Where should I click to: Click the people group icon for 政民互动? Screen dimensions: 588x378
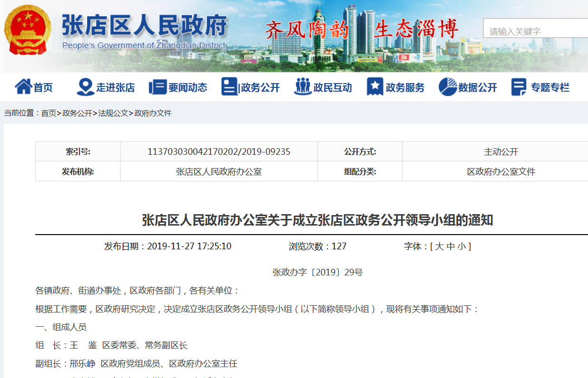302,87
